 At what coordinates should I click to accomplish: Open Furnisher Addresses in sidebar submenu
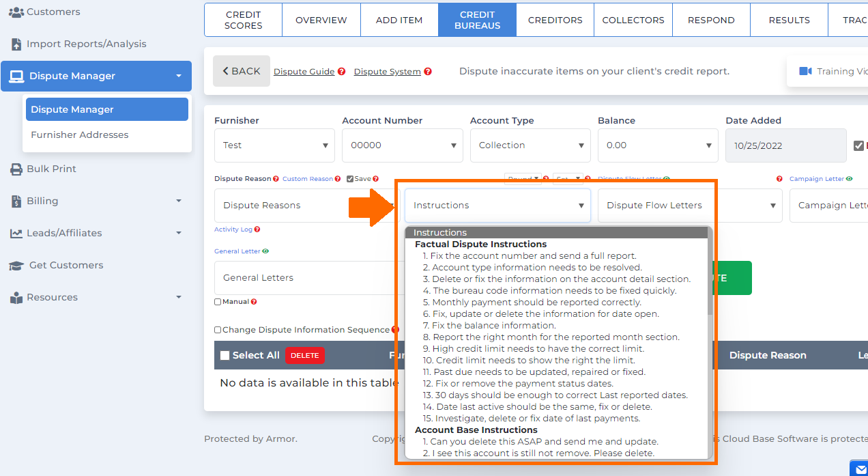(80, 135)
